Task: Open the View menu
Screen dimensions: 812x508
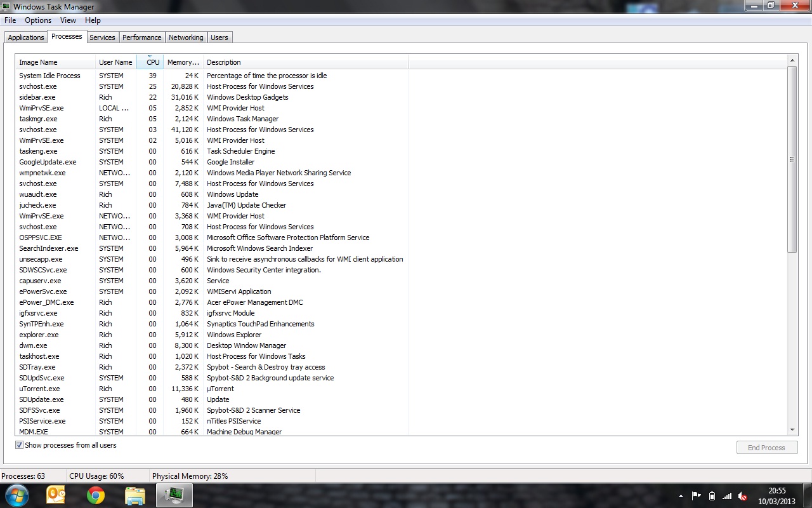Action: (x=68, y=20)
